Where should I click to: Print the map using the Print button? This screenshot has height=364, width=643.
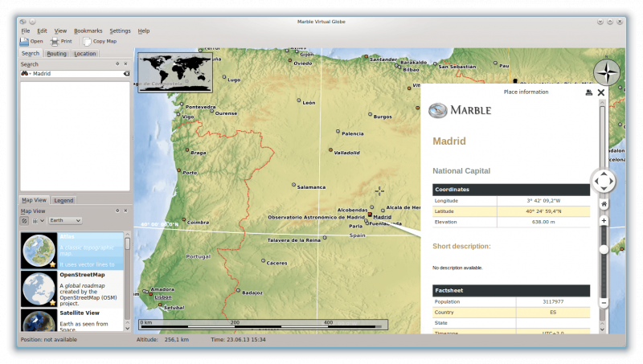[61, 42]
